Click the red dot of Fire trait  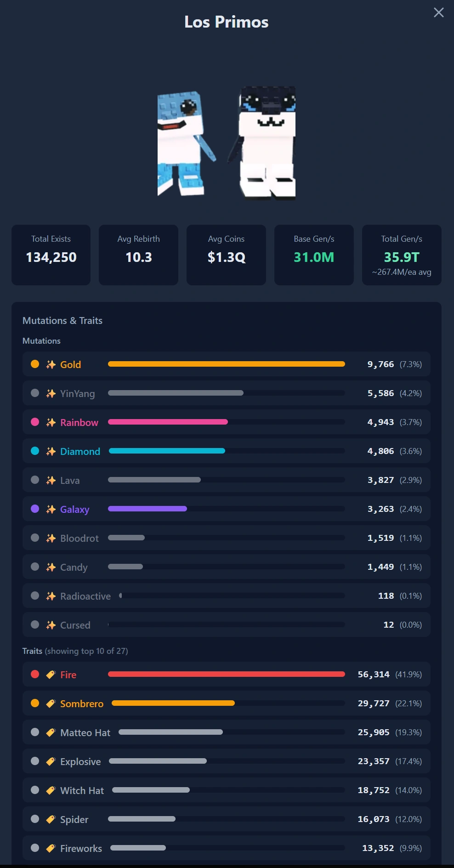(x=35, y=675)
